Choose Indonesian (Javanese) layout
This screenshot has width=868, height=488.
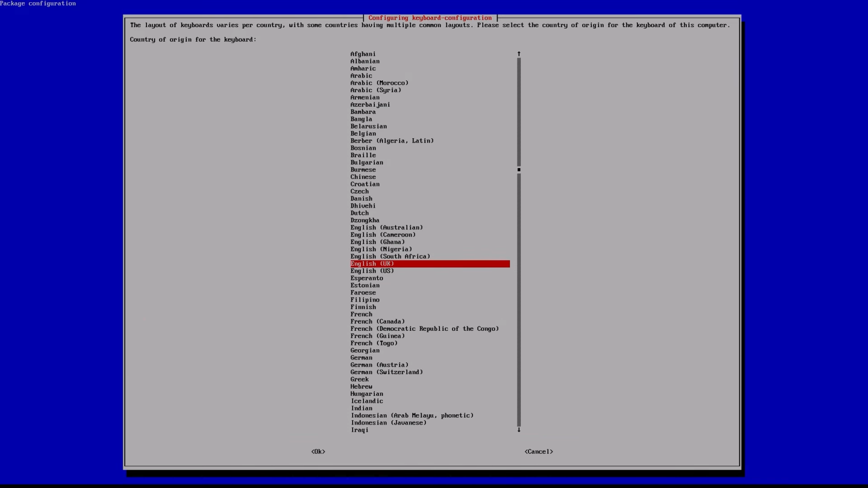[388, 422]
